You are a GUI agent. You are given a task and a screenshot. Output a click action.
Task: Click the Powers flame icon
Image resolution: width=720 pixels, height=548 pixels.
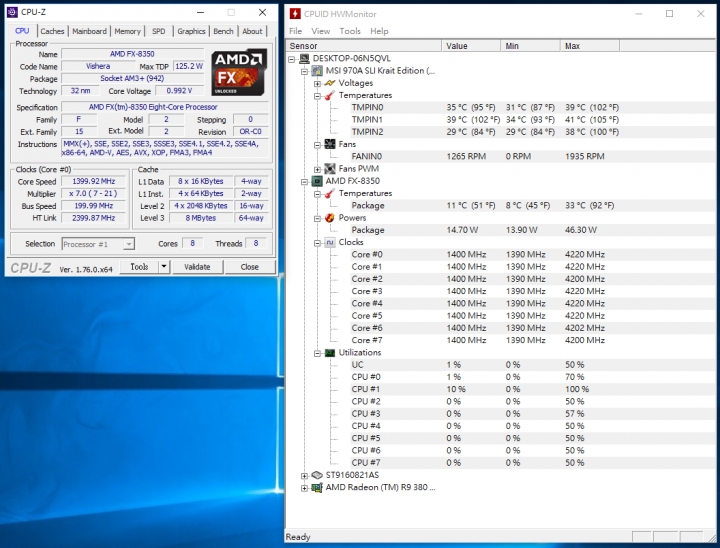pos(330,218)
